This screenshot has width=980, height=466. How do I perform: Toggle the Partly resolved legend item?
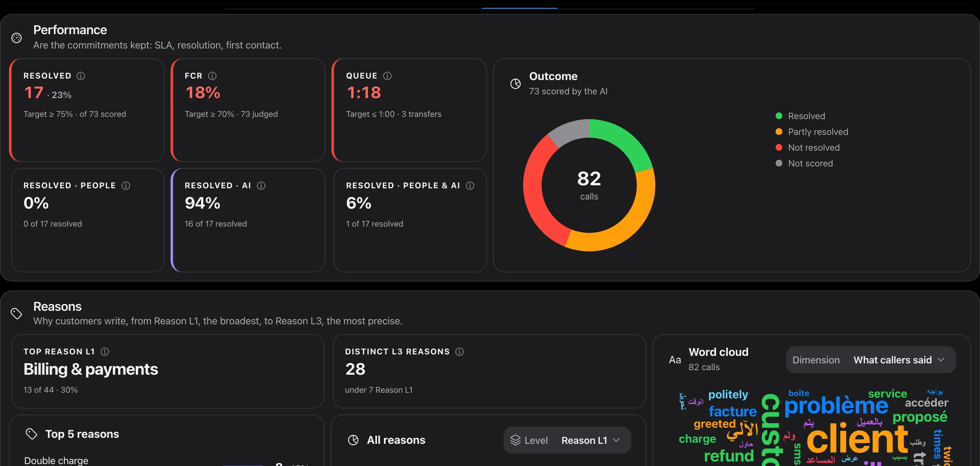[x=811, y=132]
